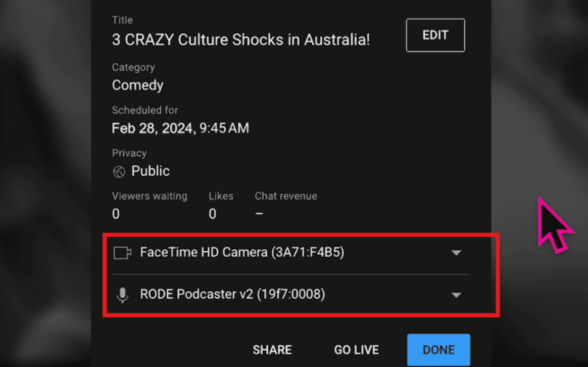Click DONE to close the dialog
588x367 pixels.
438,350
